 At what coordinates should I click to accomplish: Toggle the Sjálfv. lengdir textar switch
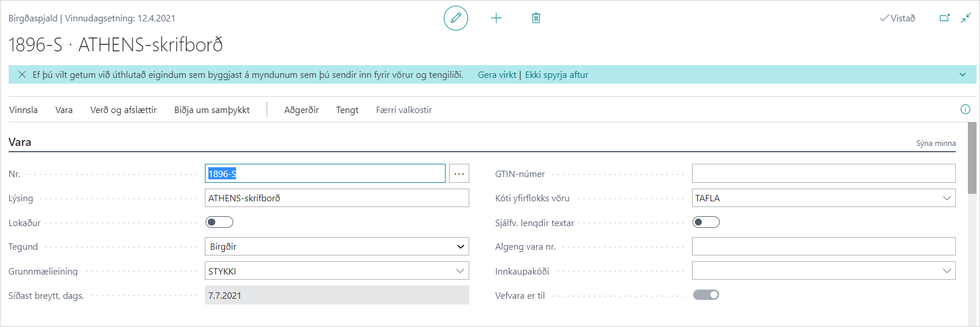[x=706, y=222]
